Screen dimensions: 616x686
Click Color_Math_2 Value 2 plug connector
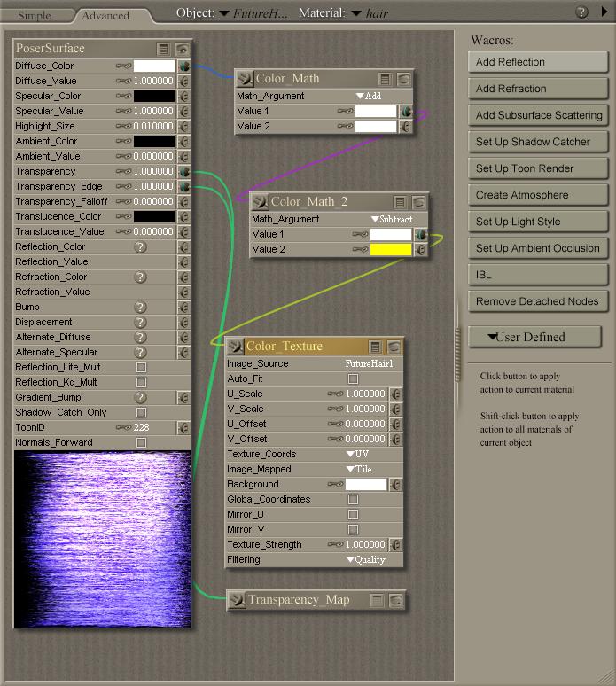click(421, 250)
